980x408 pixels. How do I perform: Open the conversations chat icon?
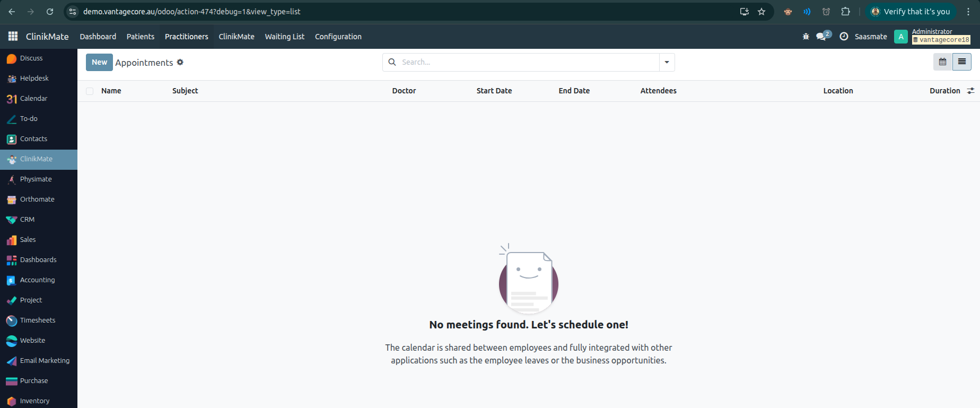click(x=821, y=37)
